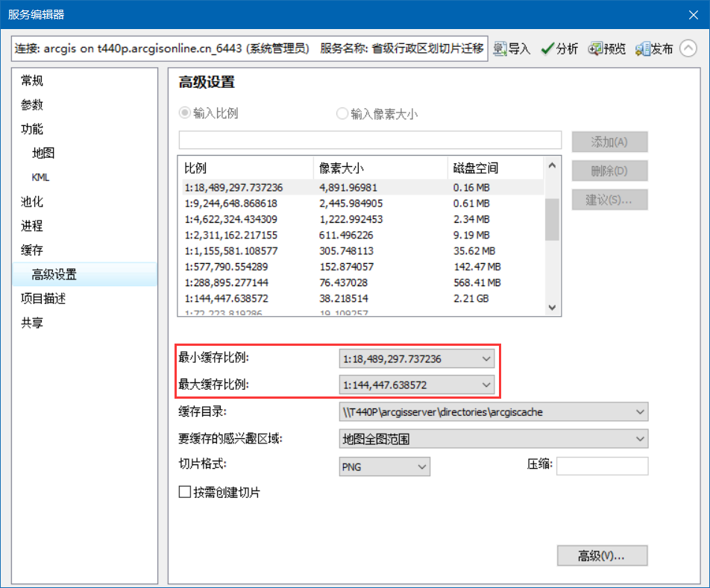Image resolution: width=710 pixels, height=588 pixels.
Task: Select row 1:288,895.277144
Action: [x=363, y=282]
